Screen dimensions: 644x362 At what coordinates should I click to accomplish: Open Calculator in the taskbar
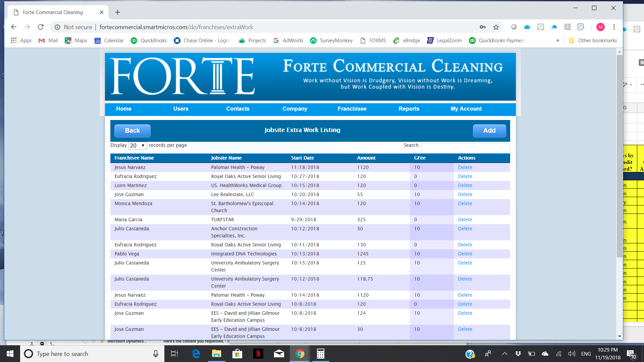320,354
